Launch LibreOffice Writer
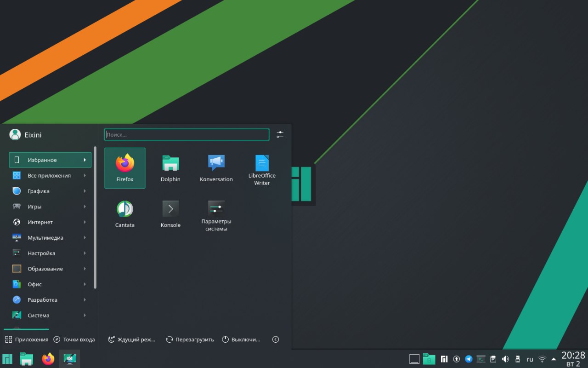This screenshot has height=368, width=588. 262,170
